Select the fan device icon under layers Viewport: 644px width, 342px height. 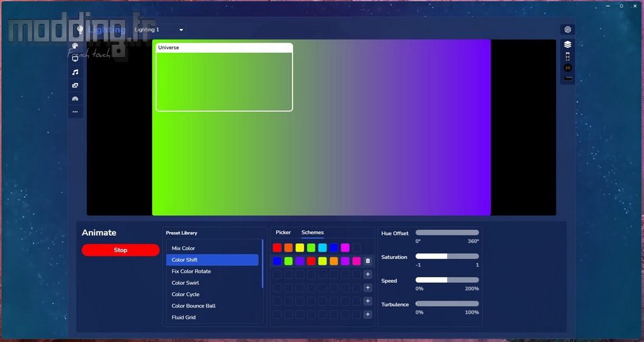pyautogui.click(x=568, y=57)
